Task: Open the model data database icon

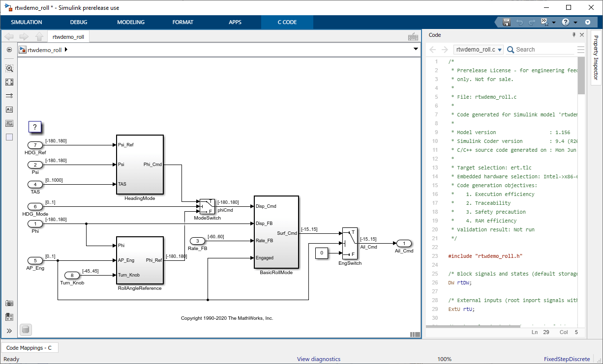Action: click(26, 329)
